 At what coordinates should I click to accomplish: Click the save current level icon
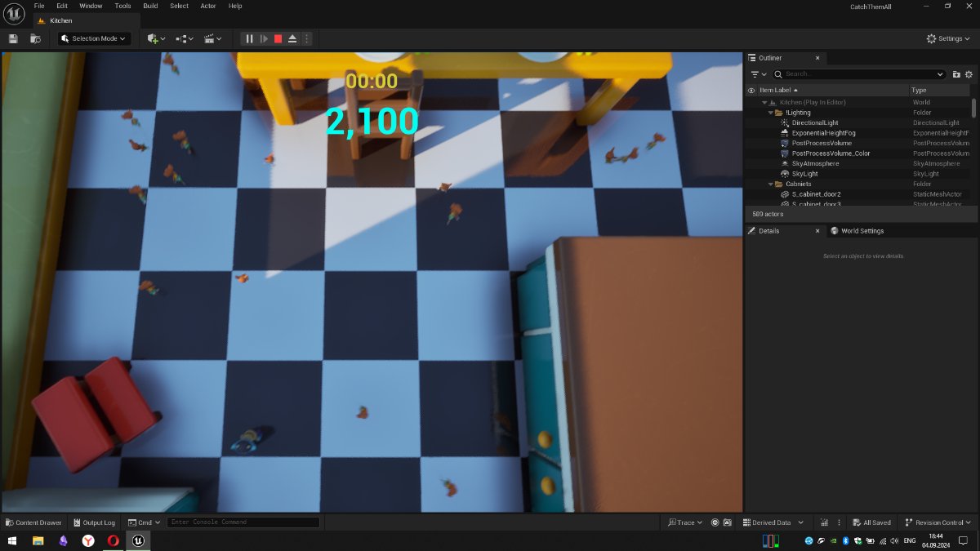[13, 38]
